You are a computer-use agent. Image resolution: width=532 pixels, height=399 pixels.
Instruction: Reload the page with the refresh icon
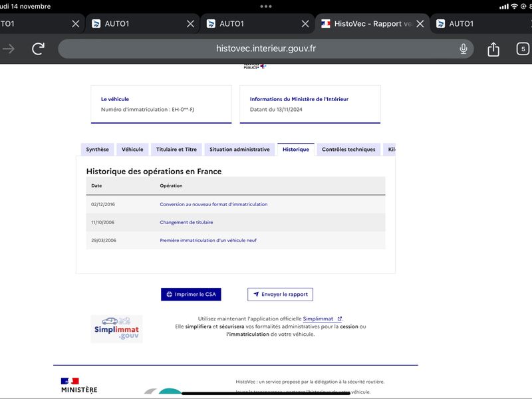(x=39, y=49)
